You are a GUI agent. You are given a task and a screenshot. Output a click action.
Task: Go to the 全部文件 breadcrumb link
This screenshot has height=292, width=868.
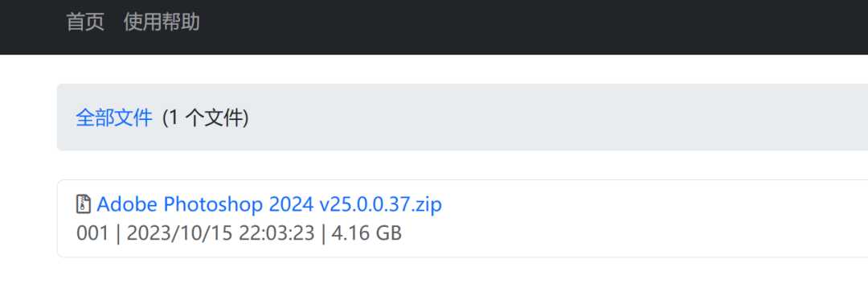(114, 117)
